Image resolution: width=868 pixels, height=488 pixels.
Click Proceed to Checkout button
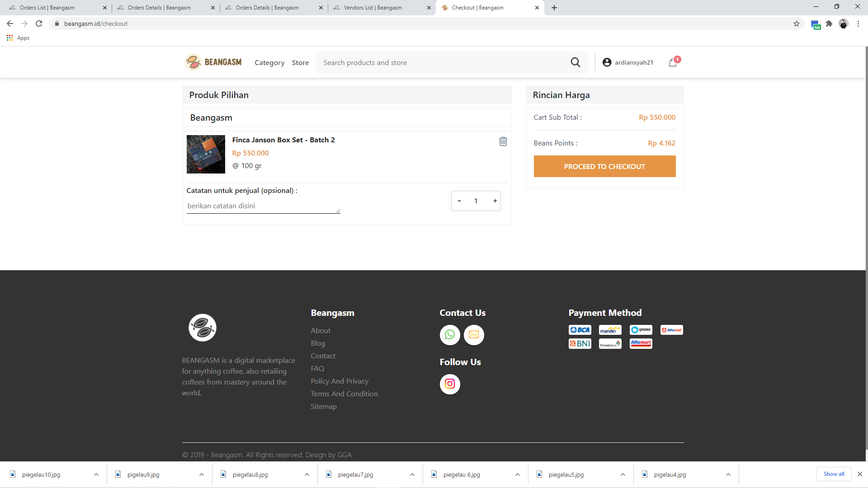pyautogui.click(x=605, y=166)
